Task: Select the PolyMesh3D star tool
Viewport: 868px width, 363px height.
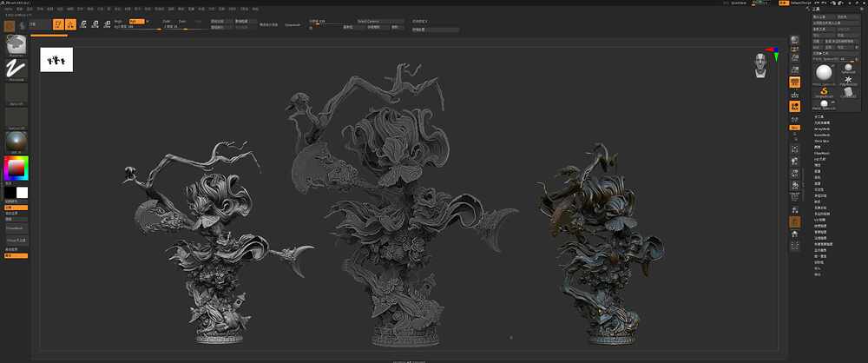Action: [848, 81]
